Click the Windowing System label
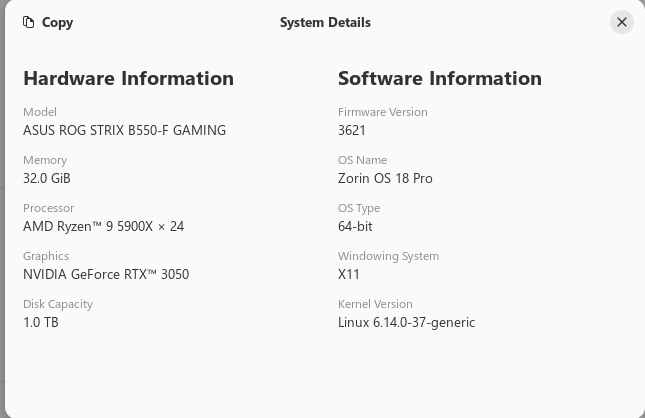645x418 pixels. (x=388, y=256)
